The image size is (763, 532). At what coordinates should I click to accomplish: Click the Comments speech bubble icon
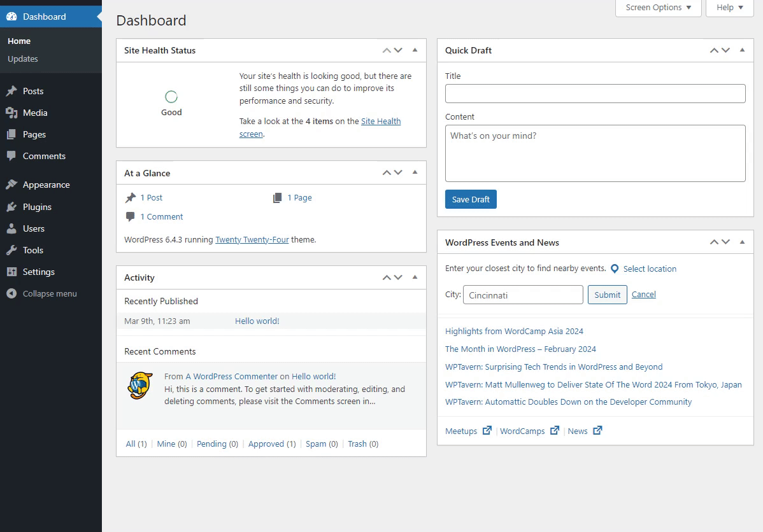click(x=11, y=156)
